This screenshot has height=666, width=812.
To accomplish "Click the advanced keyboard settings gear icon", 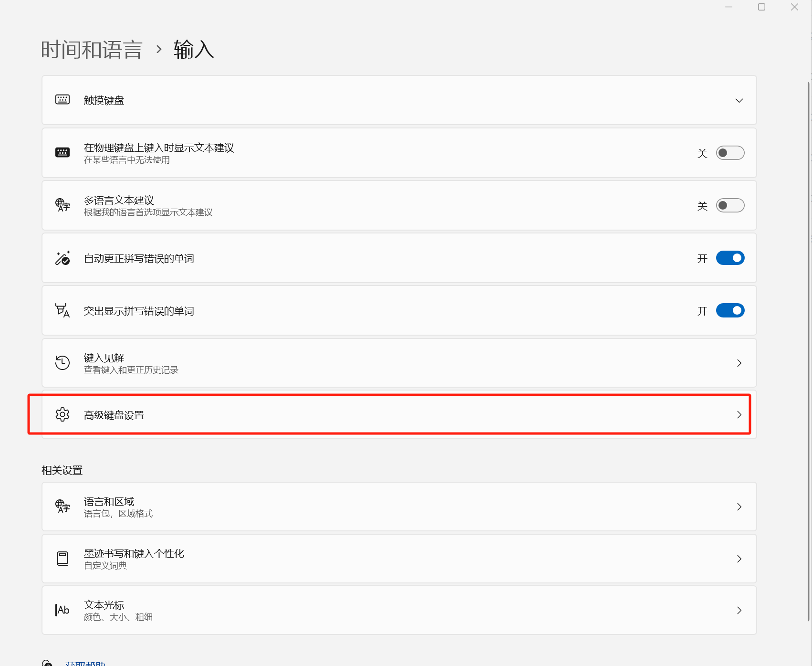I will (x=62, y=414).
